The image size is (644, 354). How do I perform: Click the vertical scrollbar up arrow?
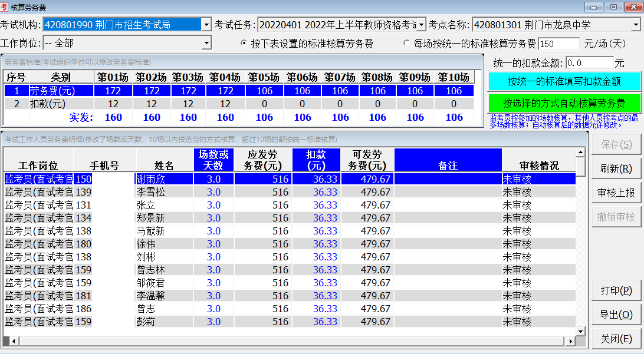[x=581, y=152]
